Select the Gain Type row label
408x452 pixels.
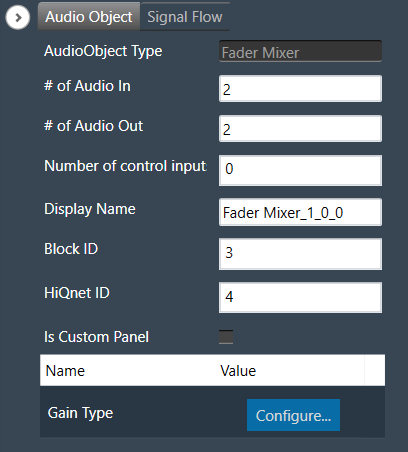(80, 413)
